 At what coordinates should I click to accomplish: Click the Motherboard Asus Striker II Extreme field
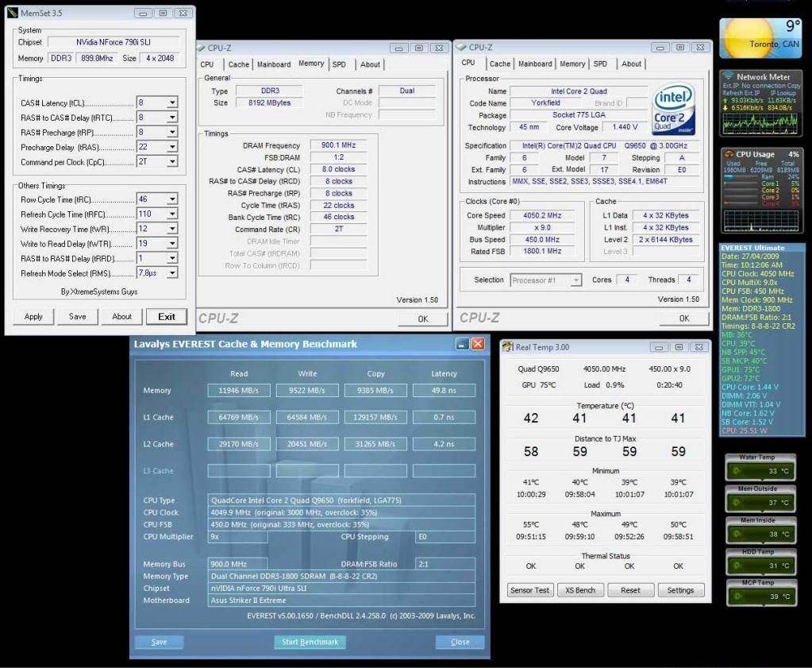tap(341, 600)
